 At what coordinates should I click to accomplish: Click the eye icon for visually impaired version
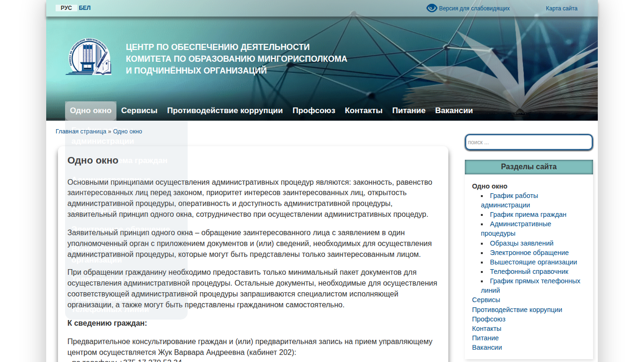click(x=432, y=8)
